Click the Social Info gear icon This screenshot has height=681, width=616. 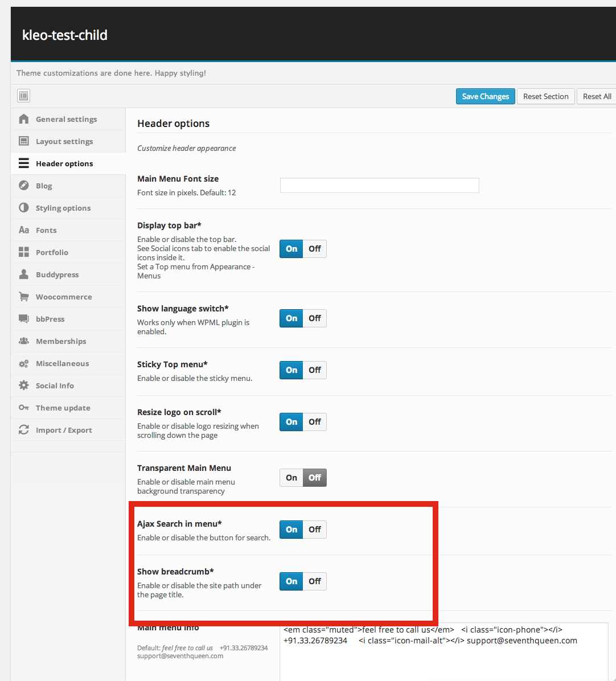(x=23, y=385)
